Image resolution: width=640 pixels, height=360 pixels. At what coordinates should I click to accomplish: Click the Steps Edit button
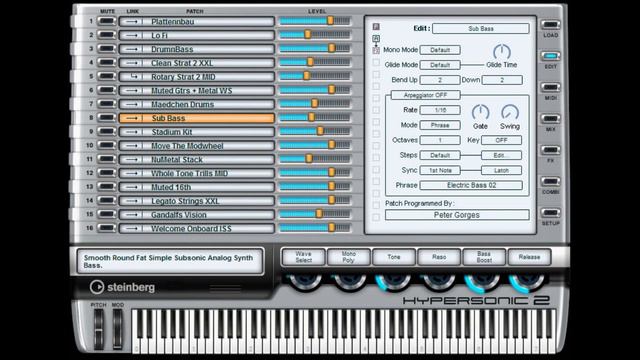(501, 155)
